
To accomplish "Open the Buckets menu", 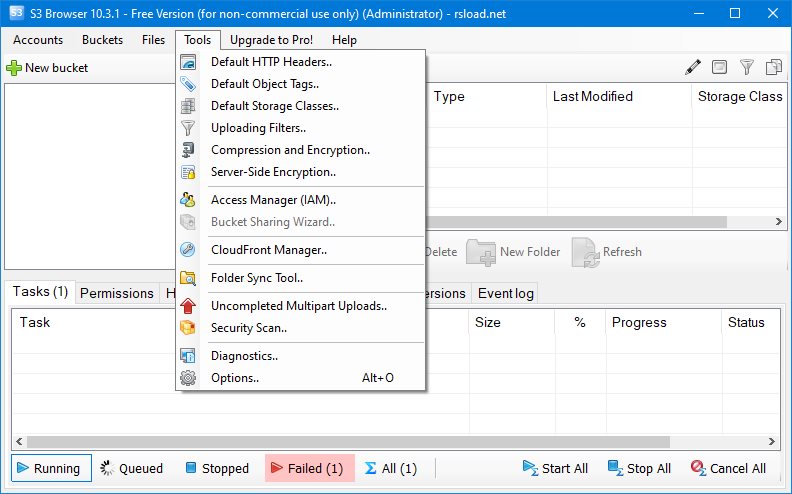I will pyautogui.click(x=102, y=40).
